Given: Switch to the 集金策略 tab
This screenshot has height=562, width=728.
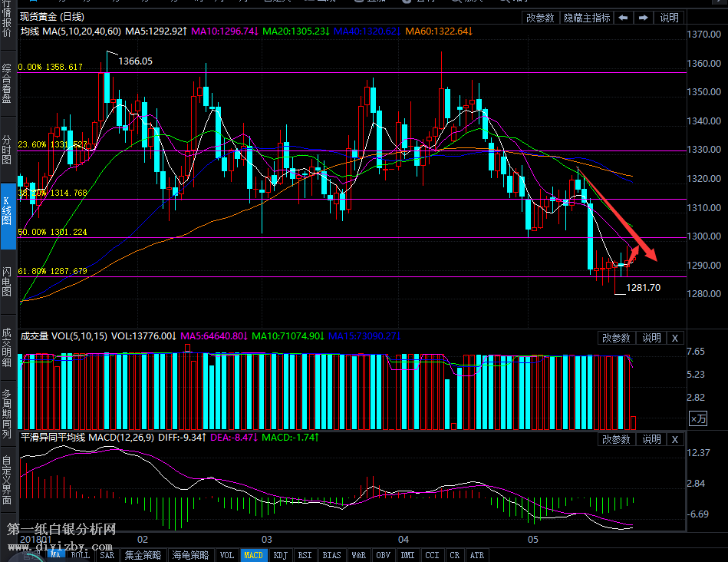Looking at the screenshot, I should 143,555.
